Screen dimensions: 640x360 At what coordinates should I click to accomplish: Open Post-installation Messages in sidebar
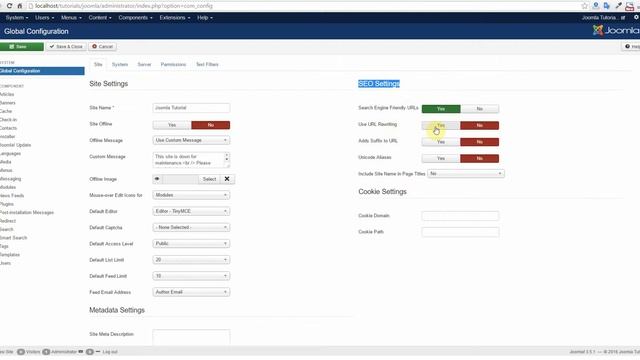point(27,212)
